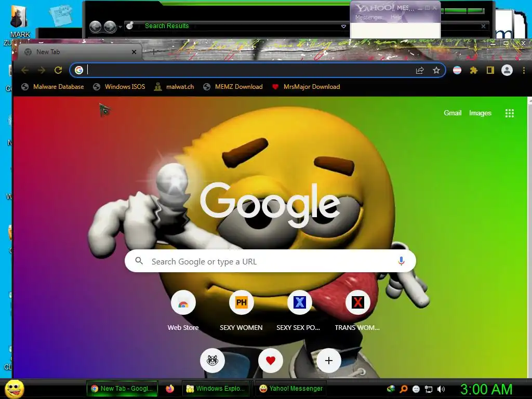Add a new shortcut tile
The height and width of the screenshot is (399, 532).
pyautogui.click(x=328, y=361)
